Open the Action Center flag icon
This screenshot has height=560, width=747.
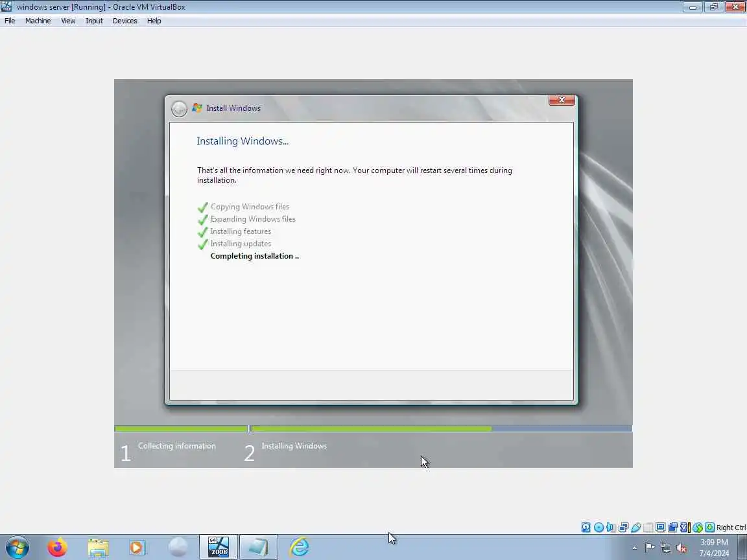[x=650, y=548]
